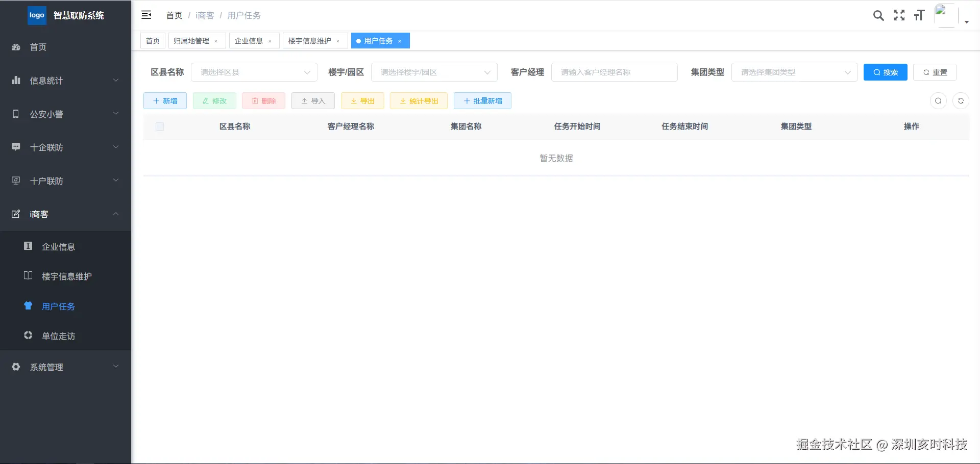Close the 楼宇信息维护 tab
The image size is (980, 464).
coord(338,41)
